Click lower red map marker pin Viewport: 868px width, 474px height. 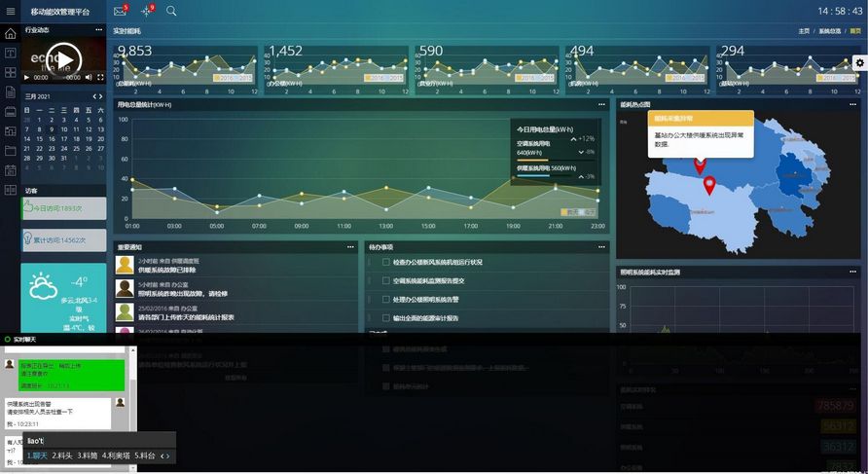point(709,186)
